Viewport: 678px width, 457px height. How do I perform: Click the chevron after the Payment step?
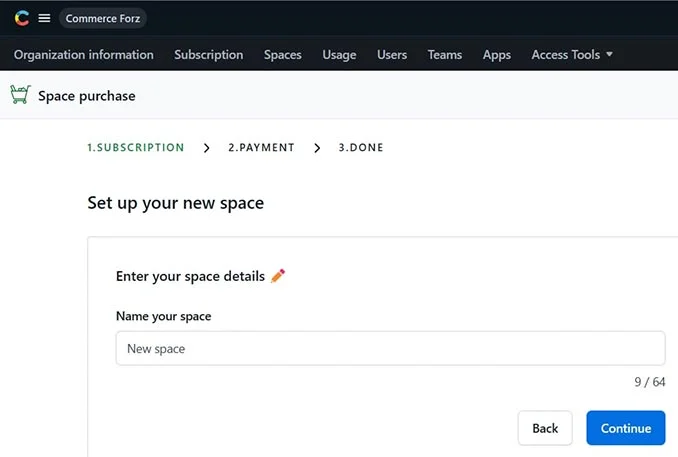317,148
